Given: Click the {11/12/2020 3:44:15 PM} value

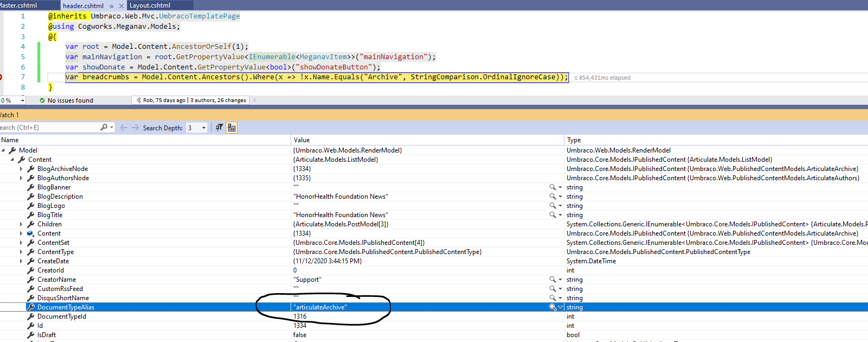Looking at the screenshot, I should tap(327, 261).
